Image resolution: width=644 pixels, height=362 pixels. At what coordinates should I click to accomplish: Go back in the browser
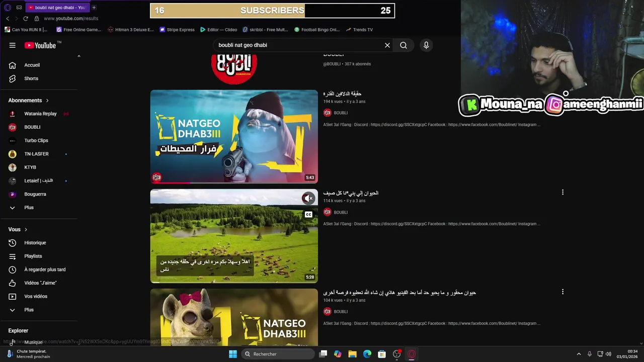coord(8,19)
